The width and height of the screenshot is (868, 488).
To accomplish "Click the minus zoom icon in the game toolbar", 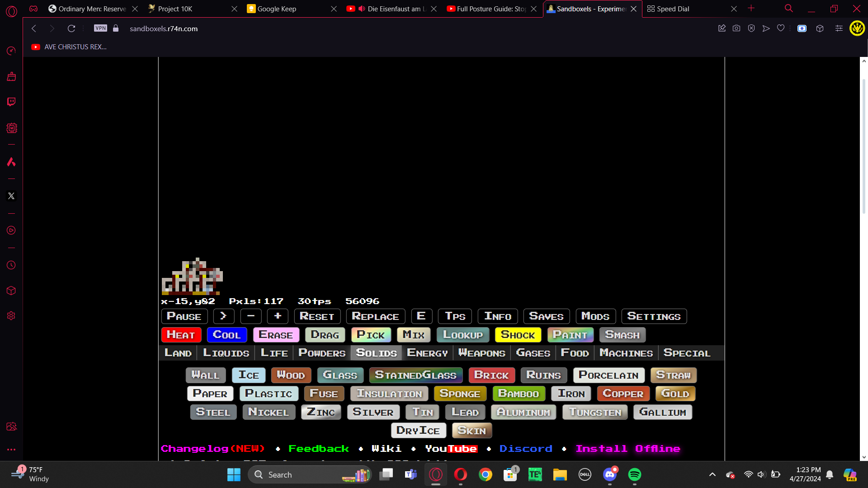I will click(251, 316).
